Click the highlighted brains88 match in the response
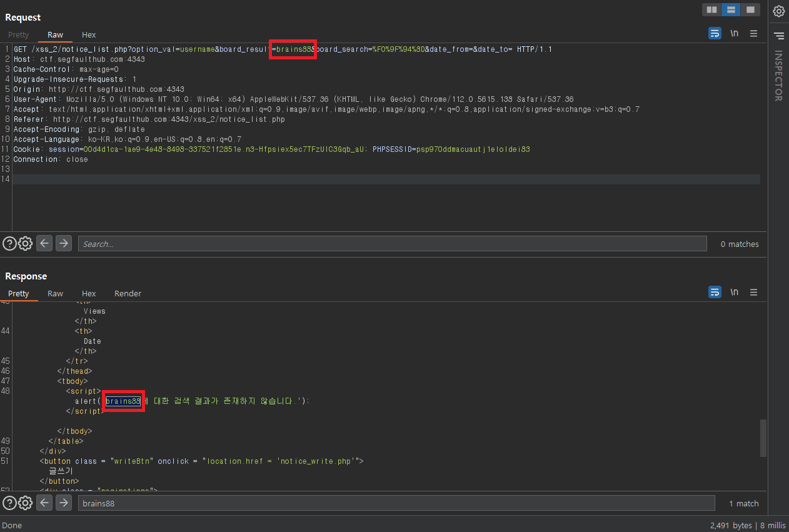 [123, 401]
